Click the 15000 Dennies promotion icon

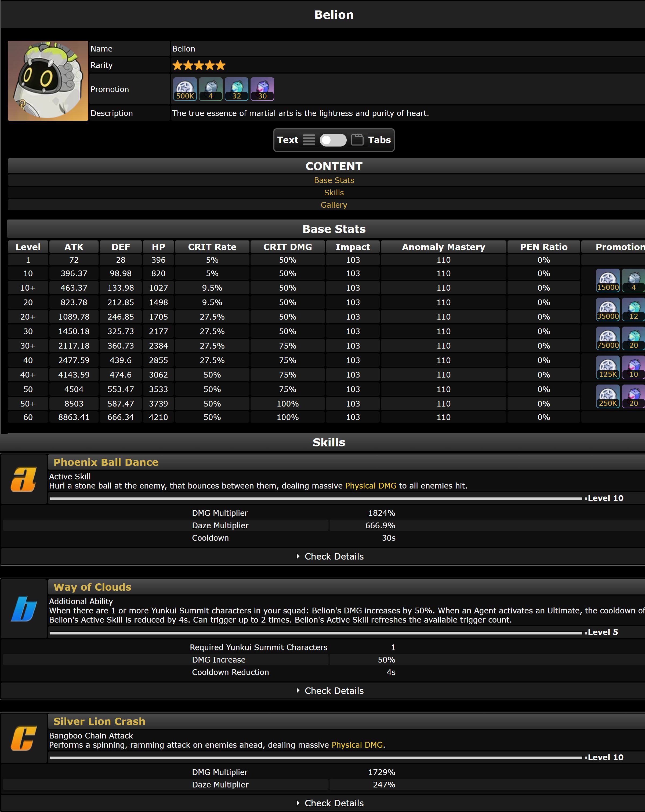click(x=608, y=280)
